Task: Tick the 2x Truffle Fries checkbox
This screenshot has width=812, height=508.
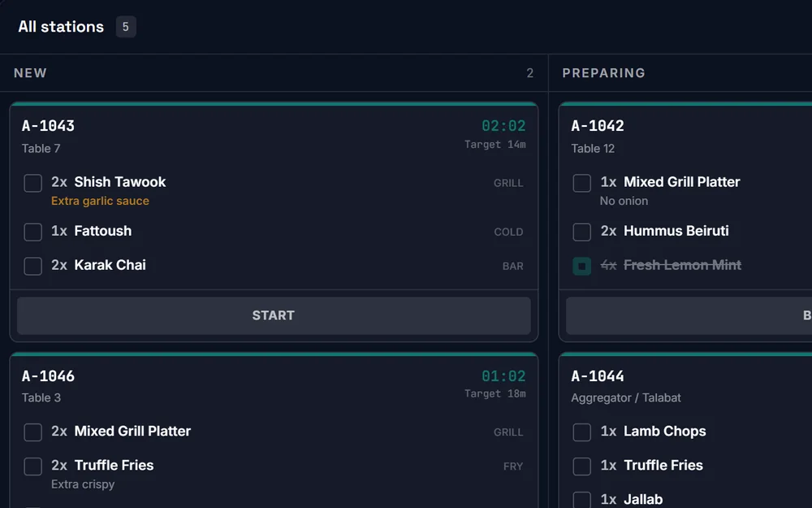Action: pos(32,466)
